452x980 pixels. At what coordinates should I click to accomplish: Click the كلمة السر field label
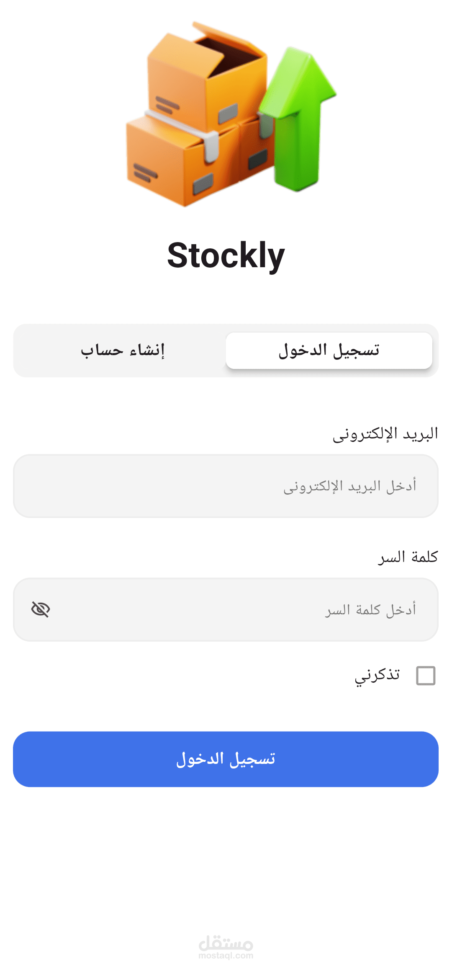pos(408,557)
